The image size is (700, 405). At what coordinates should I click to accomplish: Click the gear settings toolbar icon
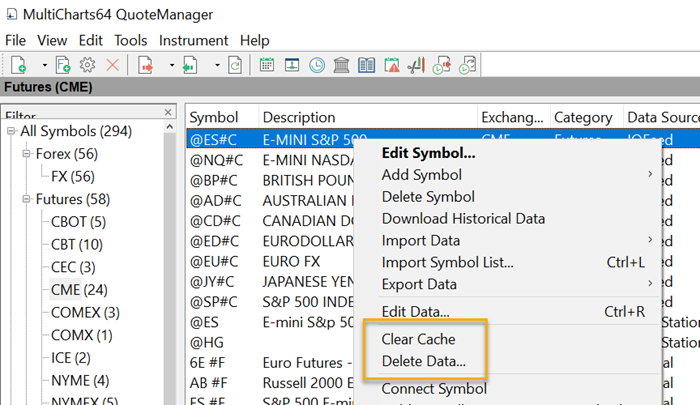tap(88, 65)
